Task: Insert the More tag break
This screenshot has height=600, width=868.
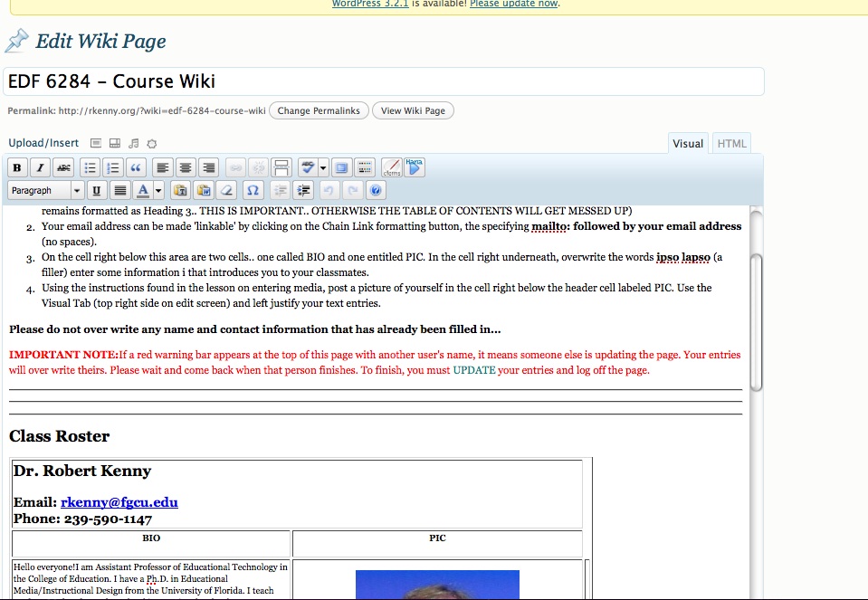Action: (281, 168)
